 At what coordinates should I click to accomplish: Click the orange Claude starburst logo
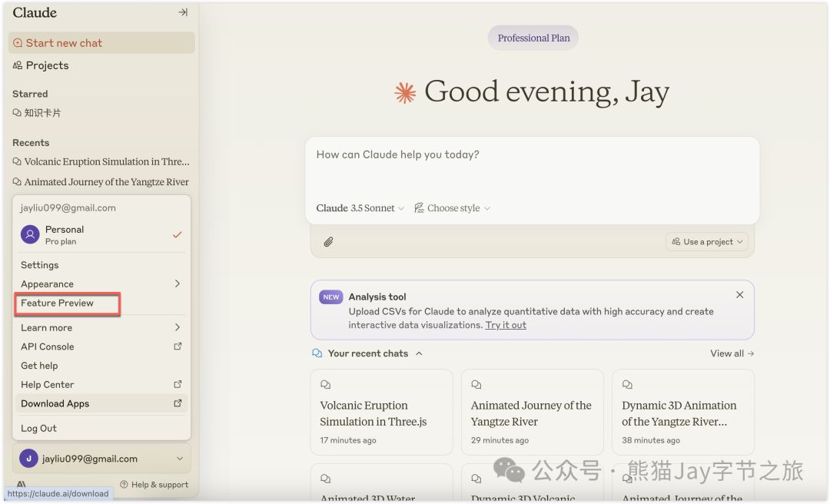coord(406,93)
